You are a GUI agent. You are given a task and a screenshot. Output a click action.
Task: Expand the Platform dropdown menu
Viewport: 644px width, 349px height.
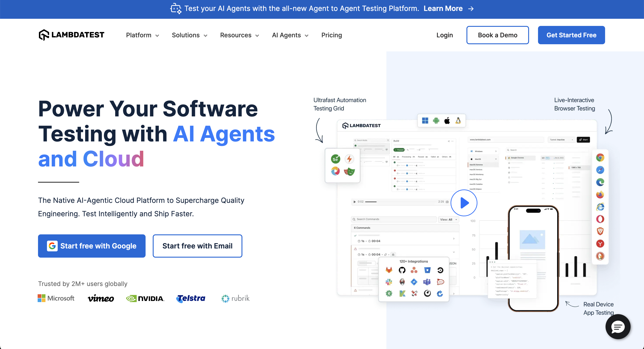coord(142,35)
